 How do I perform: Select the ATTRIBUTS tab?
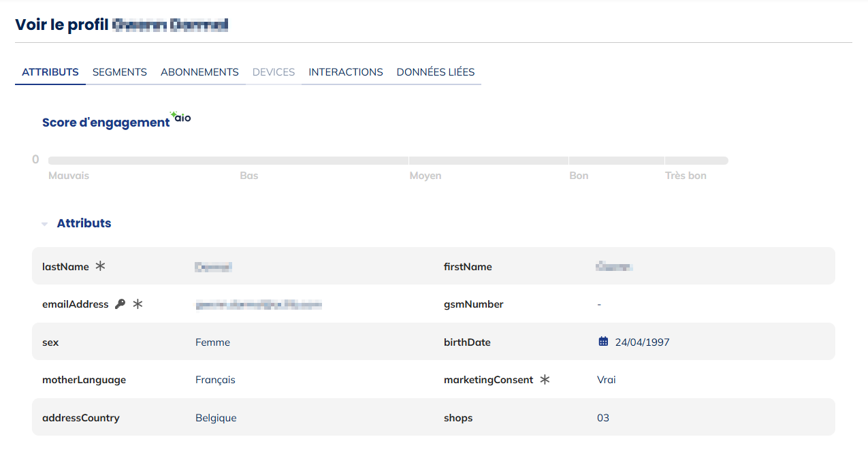pyautogui.click(x=50, y=72)
